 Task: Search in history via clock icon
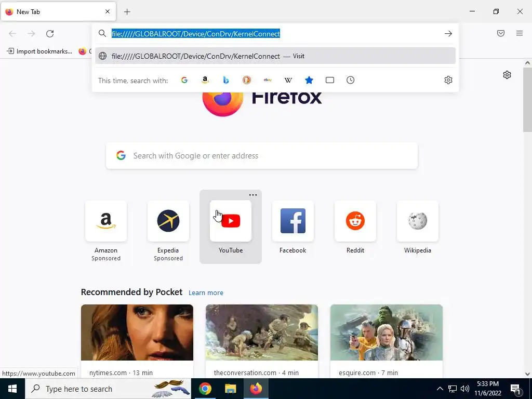coord(351,80)
